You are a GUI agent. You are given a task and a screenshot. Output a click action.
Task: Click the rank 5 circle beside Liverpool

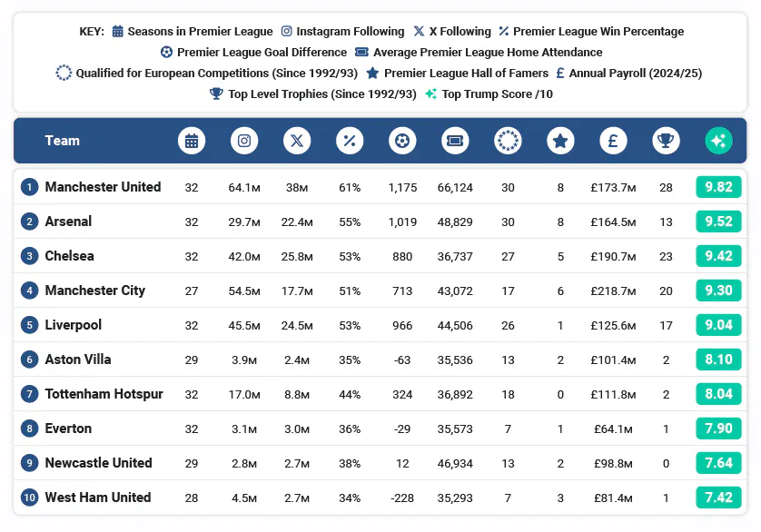(30, 325)
